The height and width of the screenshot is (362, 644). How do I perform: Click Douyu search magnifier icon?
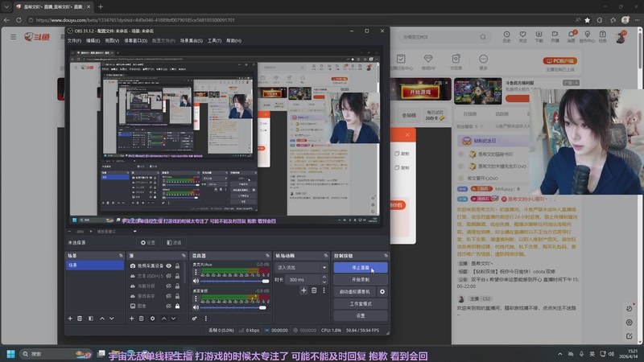click(x=483, y=37)
